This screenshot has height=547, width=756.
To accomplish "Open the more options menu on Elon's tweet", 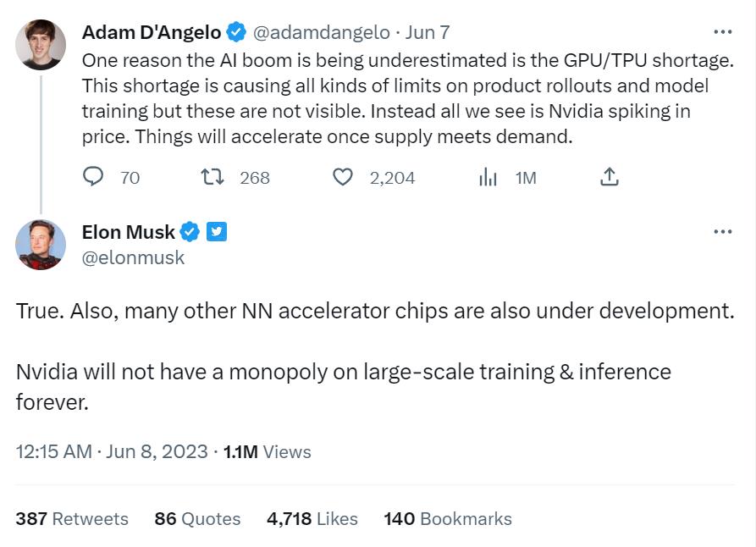I will (722, 231).
